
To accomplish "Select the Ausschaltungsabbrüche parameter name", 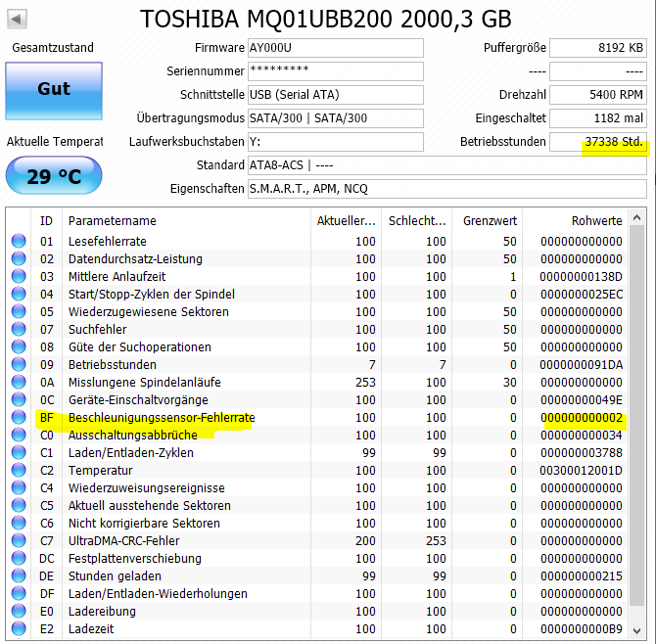I will point(133,435).
